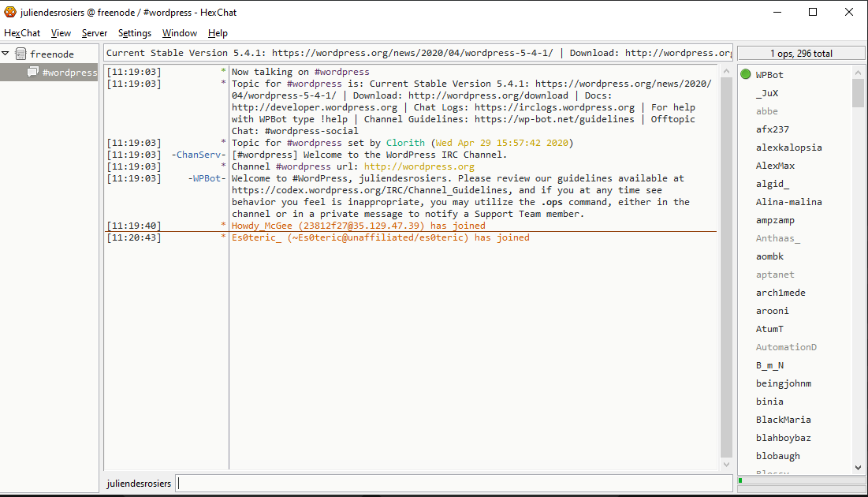Open the http://wordpress.org channel url link
This screenshot has width=868, height=497.
[419, 166]
